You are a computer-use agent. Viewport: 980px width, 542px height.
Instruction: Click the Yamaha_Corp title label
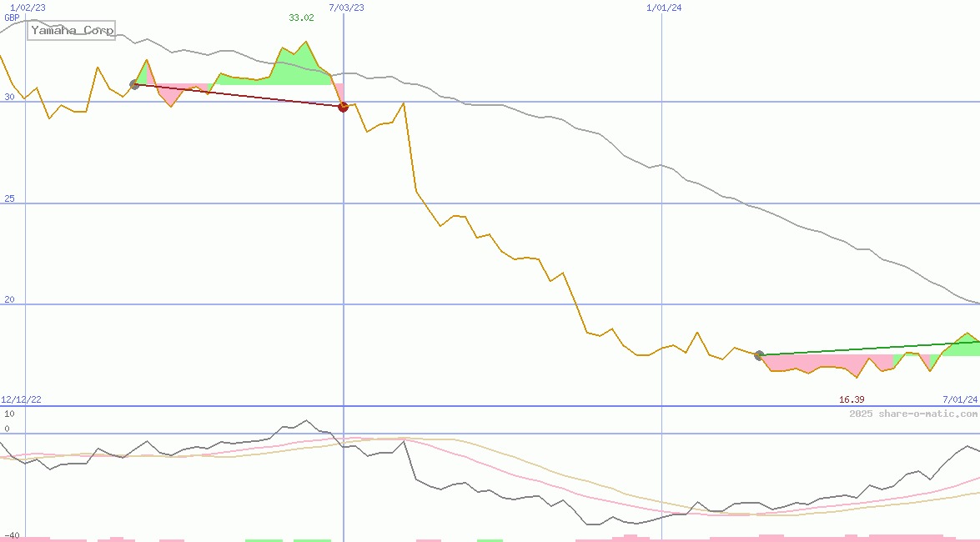click(72, 30)
